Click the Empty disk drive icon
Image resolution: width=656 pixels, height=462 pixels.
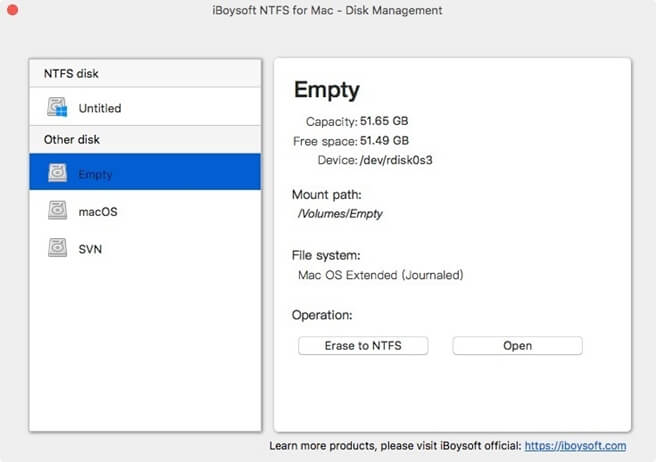[57, 172]
